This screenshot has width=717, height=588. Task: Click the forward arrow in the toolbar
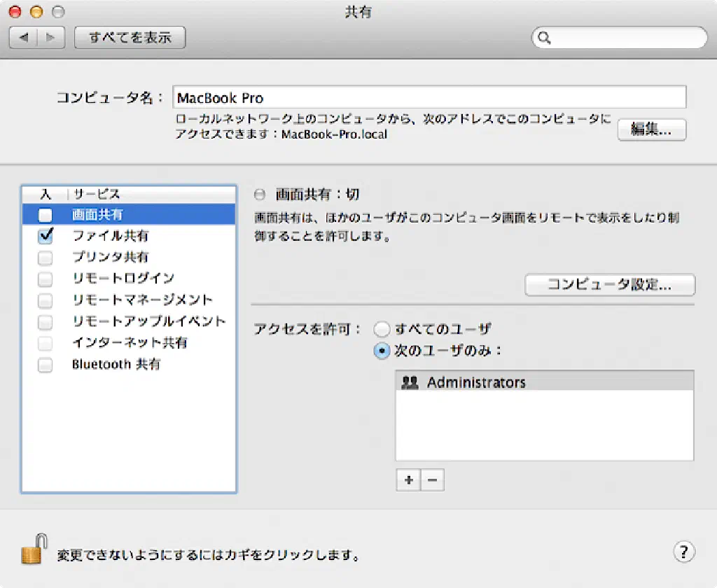[x=50, y=38]
